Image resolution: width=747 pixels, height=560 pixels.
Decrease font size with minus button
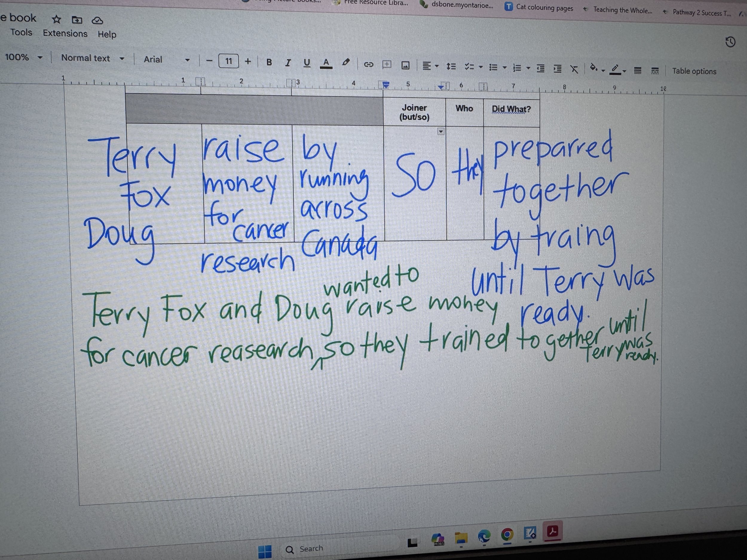pos(209,61)
